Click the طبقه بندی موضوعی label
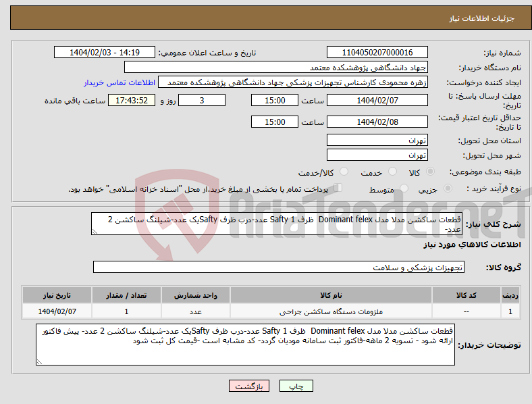Screen dimensions: 532x404 point(485,172)
